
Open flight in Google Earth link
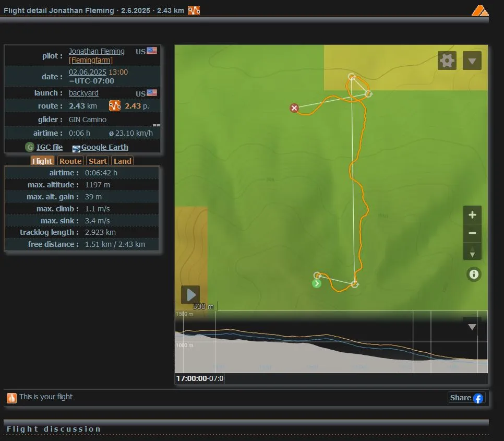[x=104, y=147]
